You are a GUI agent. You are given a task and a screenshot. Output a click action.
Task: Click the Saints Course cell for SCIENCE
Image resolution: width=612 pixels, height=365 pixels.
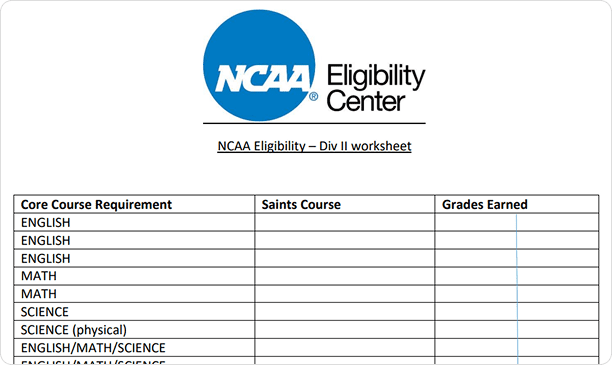(345, 312)
